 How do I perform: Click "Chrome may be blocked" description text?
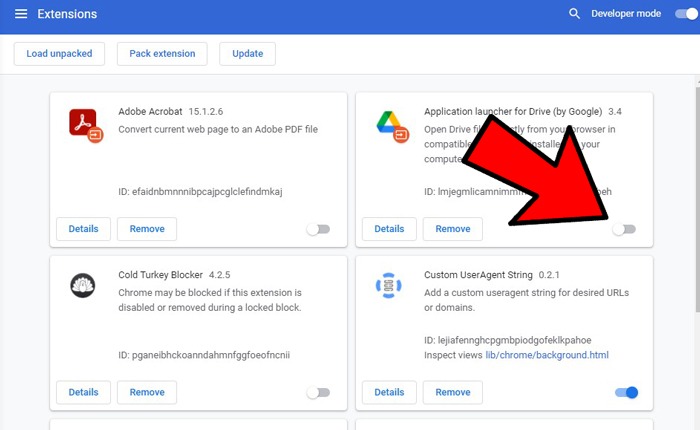pyautogui.click(x=210, y=300)
